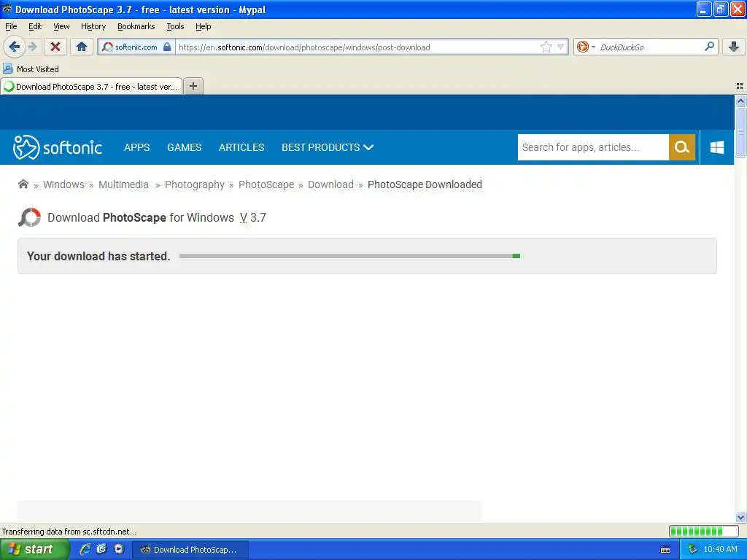Viewport: 747px width, 560px height.
Task: Go to the browser Home page icon
Action: (x=82, y=47)
